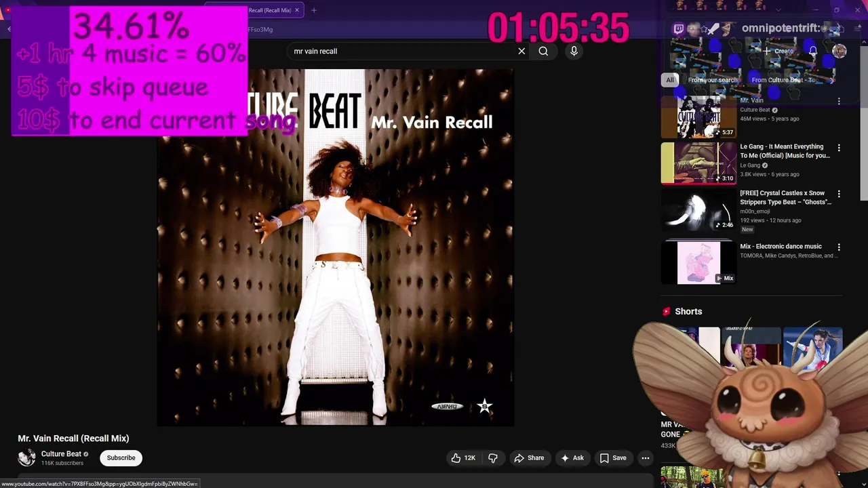Open the YouTube account avatar menu
Viewport: 868px width, 488px height.
[840, 52]
